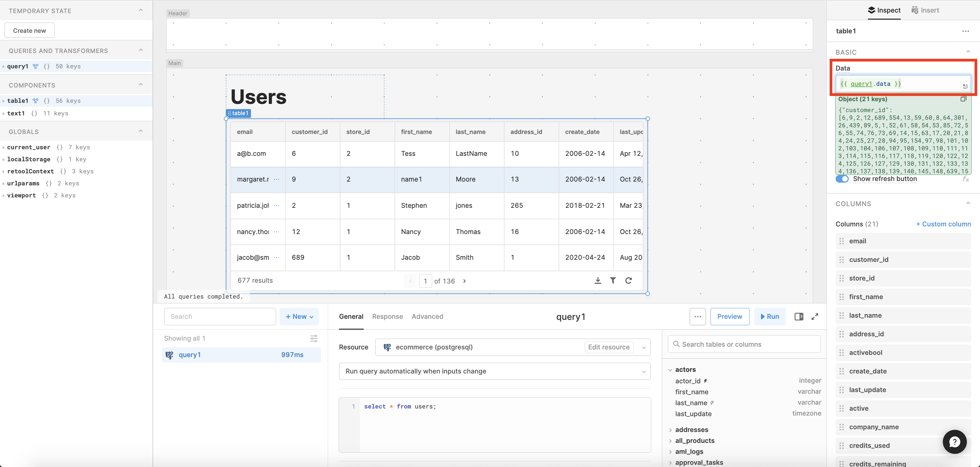This screenshot has width=980, height=467.
Task: Expand the all_products table schema
Action: click(670, 441)
